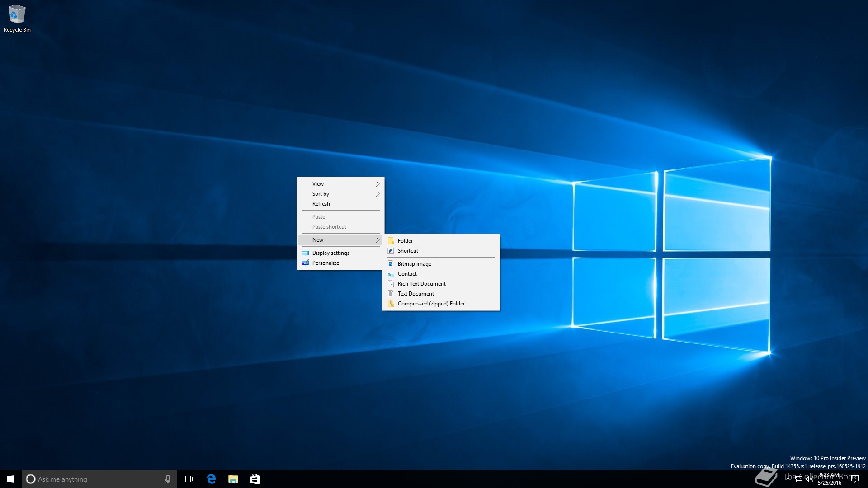Choose Folder in the New submenu

[405, 241]
